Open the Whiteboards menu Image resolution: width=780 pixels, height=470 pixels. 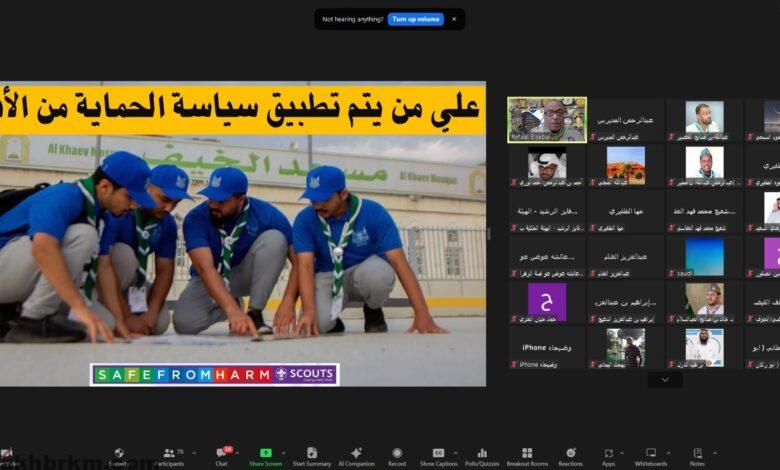tap(651, 455)
